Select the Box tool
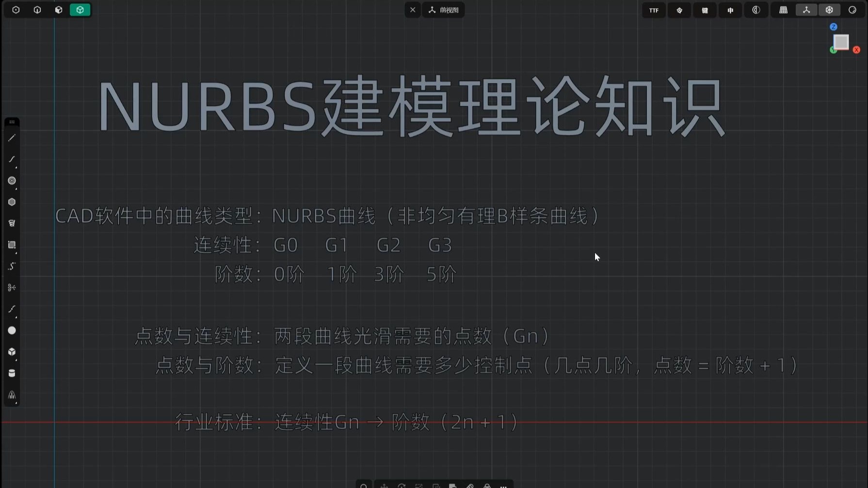The height and width of the screenshot is (488, 868). (12, 352)
